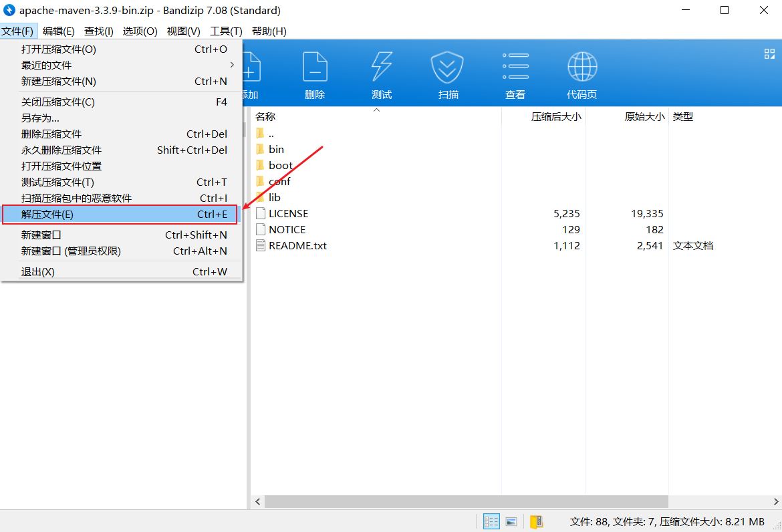The image size is (782, 532).
Task: Click the yellow archive icon in status bar
Action: [536, 521]
